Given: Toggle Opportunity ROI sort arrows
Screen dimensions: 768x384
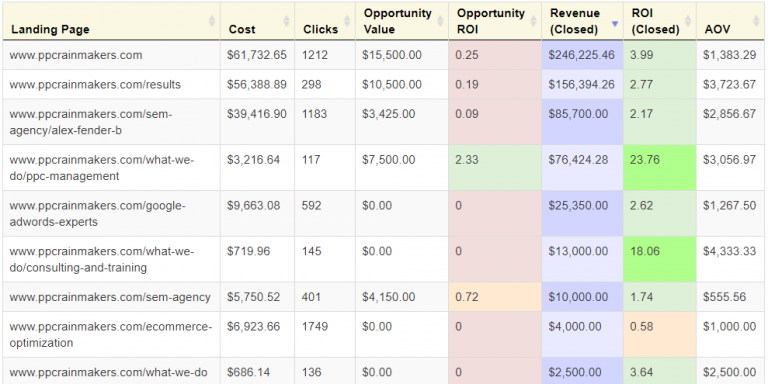Looking at the screenshot, I should [533, 21].
